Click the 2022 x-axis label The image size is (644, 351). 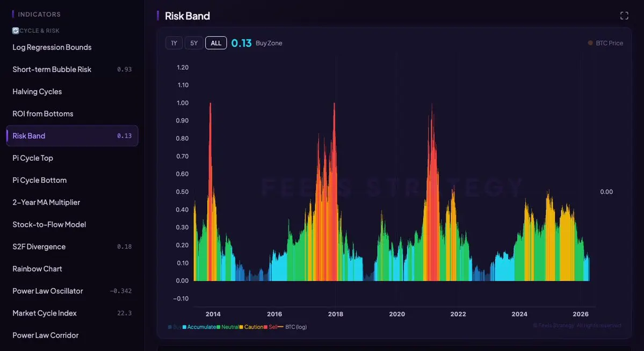(x=458, y=314)
